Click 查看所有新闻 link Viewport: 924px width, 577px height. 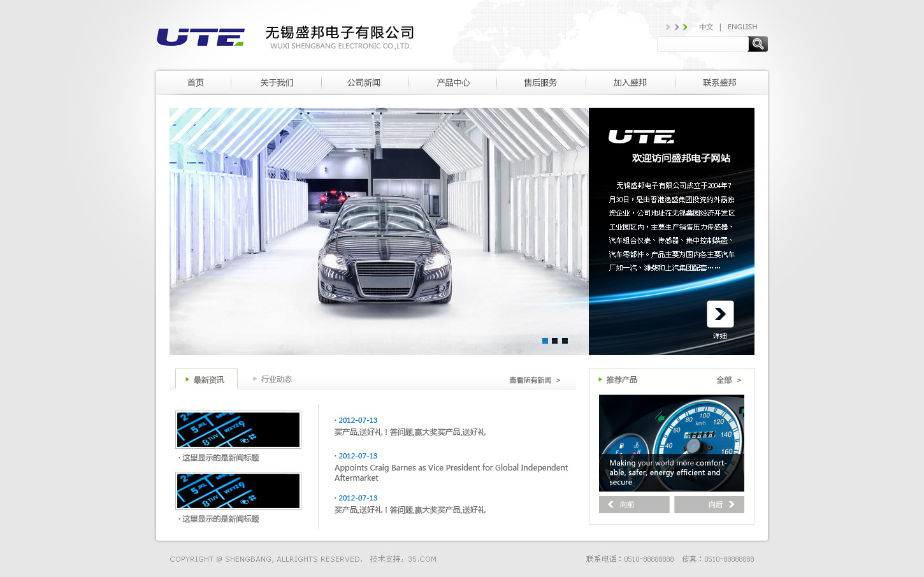tap(535, 380)
